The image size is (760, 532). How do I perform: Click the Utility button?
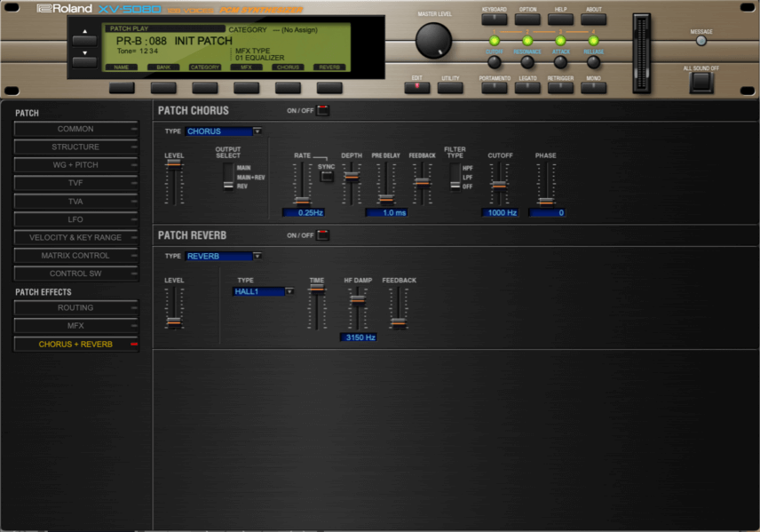[450, 87]
